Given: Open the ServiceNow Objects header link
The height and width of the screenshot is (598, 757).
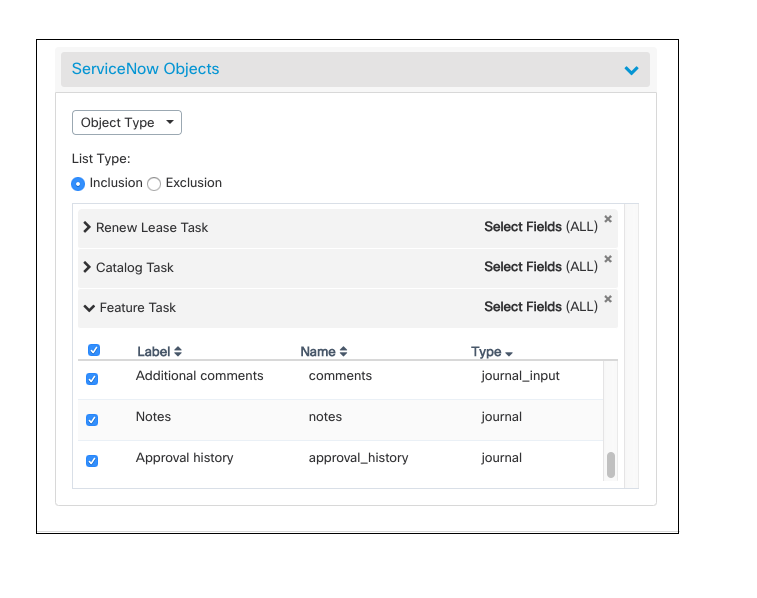Looking at the screenshot, I should coord(145,69).
